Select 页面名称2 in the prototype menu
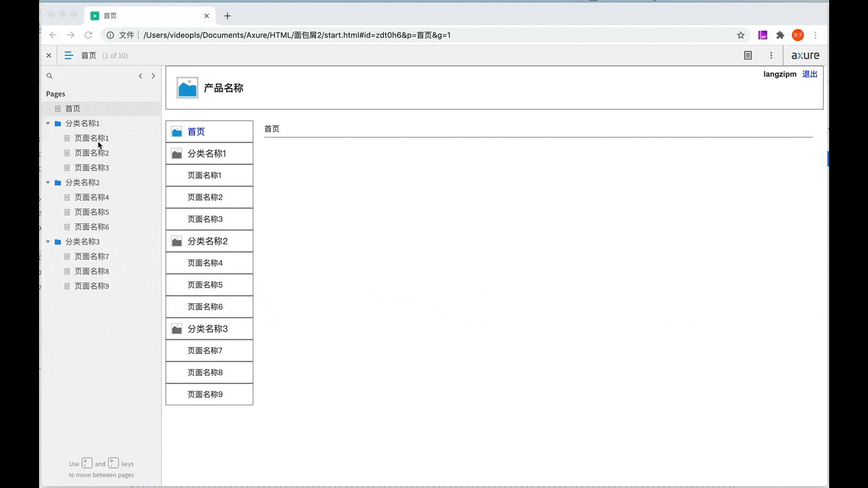Viewport: 868px width, 488px height. pos(205,197)
